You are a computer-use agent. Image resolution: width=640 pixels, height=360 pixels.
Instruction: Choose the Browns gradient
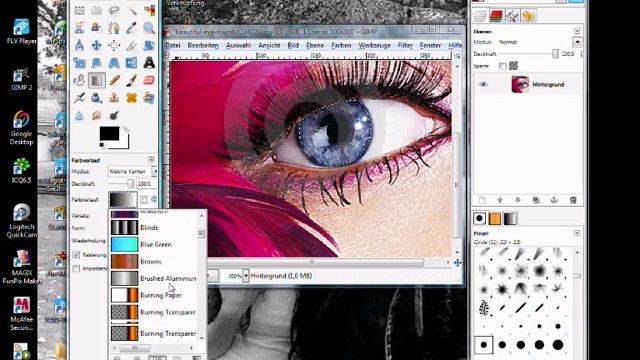[x=153, y=261]
